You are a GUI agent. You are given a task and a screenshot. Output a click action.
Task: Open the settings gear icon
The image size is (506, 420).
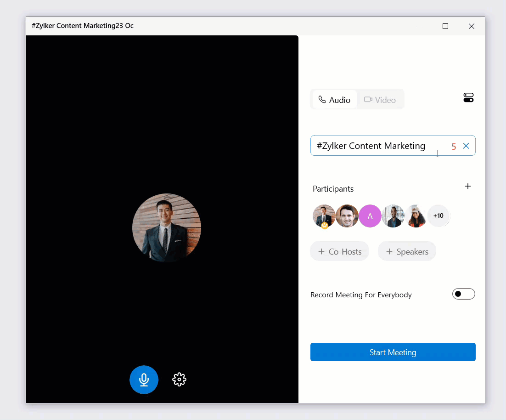pyautogui.click(x=180, y=380)
